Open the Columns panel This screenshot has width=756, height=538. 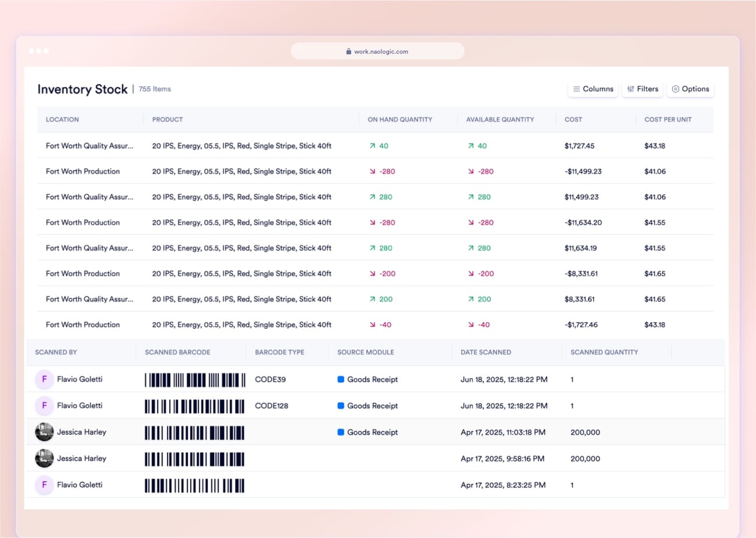(x=593, y=89)
